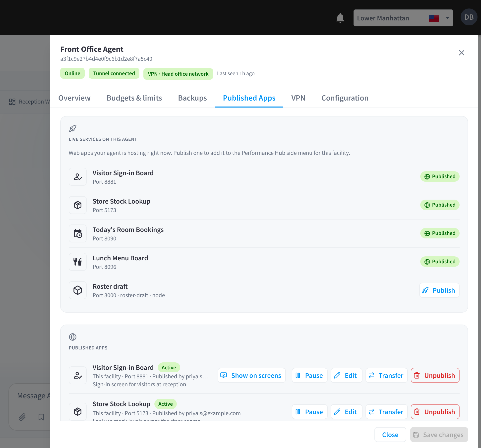Open the Configuration tab
Viewport: 481px width, 448px height.
(345, 98)
